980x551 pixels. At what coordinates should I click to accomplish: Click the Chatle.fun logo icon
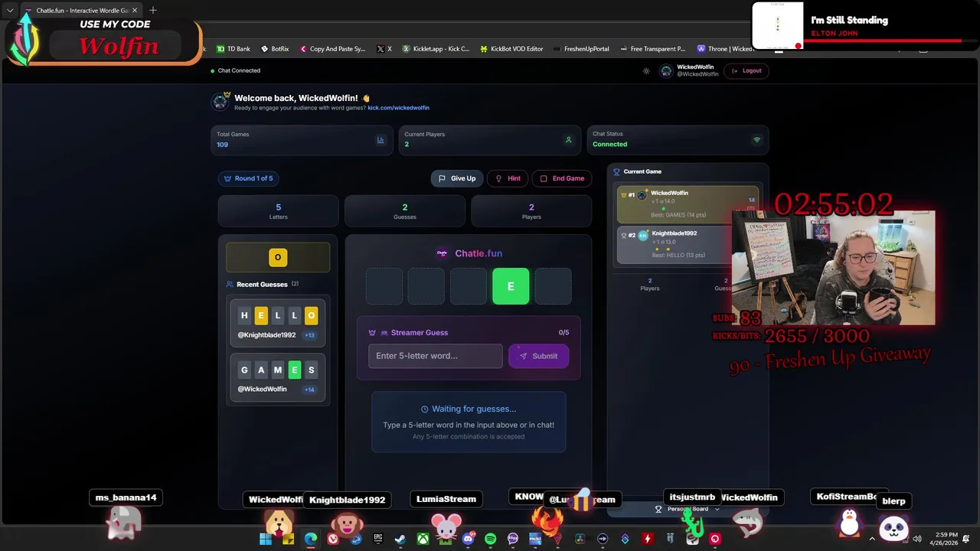442,253
